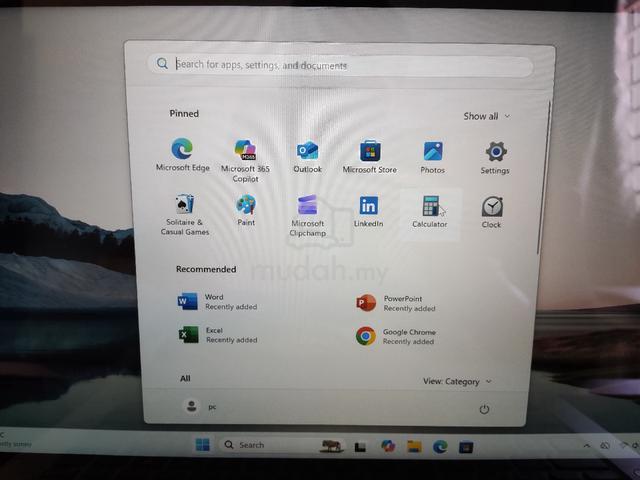This screenshot has width=640, height=480.
Task: Open the View: Category dropdown
Action: point(457,382)
